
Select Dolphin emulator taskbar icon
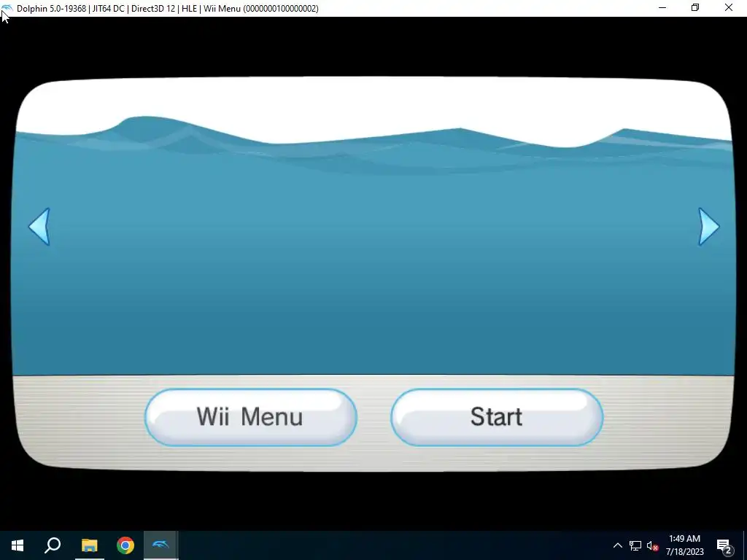pyautogui.click(x=161, y=545)
